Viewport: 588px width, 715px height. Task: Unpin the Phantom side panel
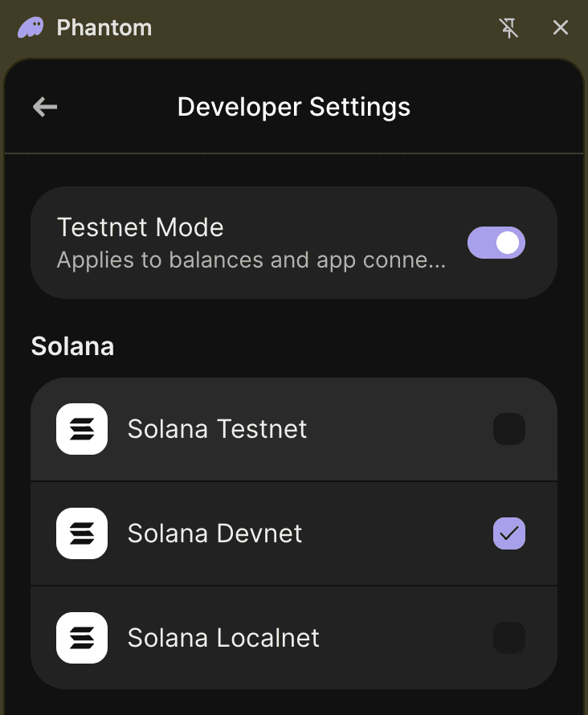(508, 28)
